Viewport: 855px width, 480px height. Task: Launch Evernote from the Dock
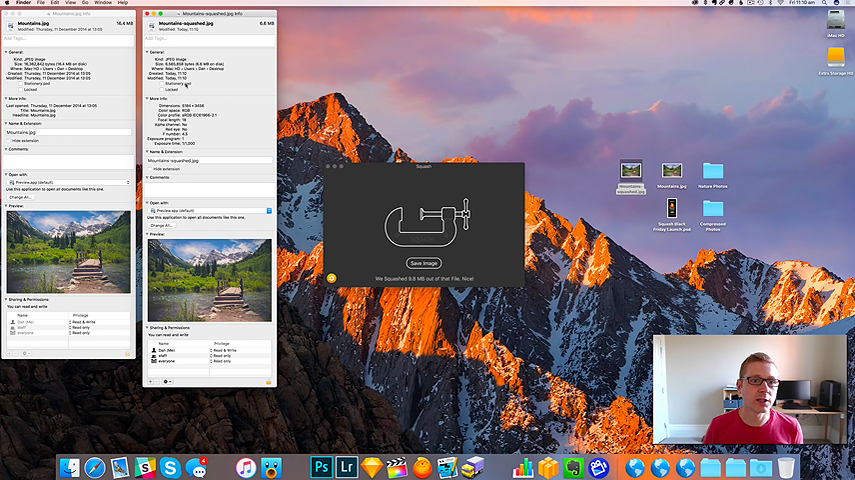coord(573,468)
